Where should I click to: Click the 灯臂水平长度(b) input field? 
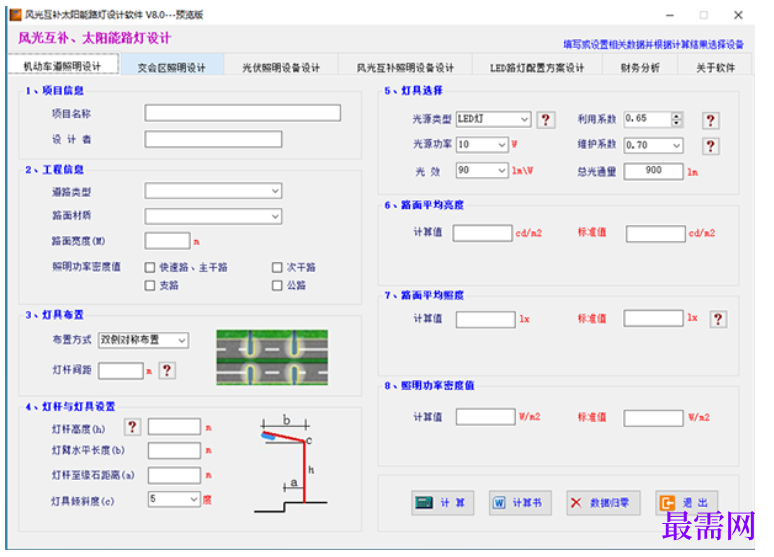(174, 450)
